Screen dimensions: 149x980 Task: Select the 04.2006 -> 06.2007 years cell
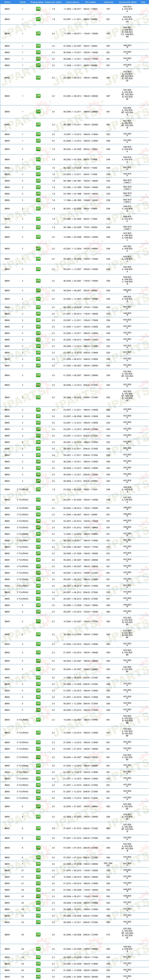tap(73, 547)
